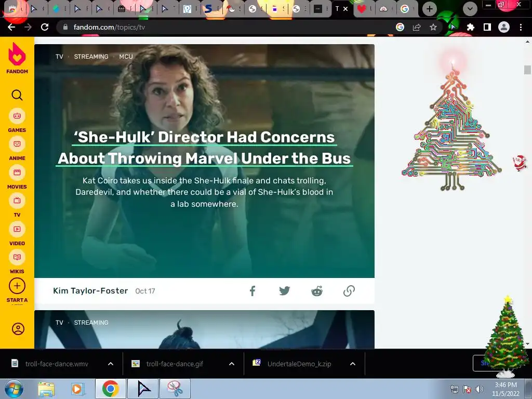Open a new browser tab
Image resolution: width=532 pixels, height=399 pixels.
point(430,9)
